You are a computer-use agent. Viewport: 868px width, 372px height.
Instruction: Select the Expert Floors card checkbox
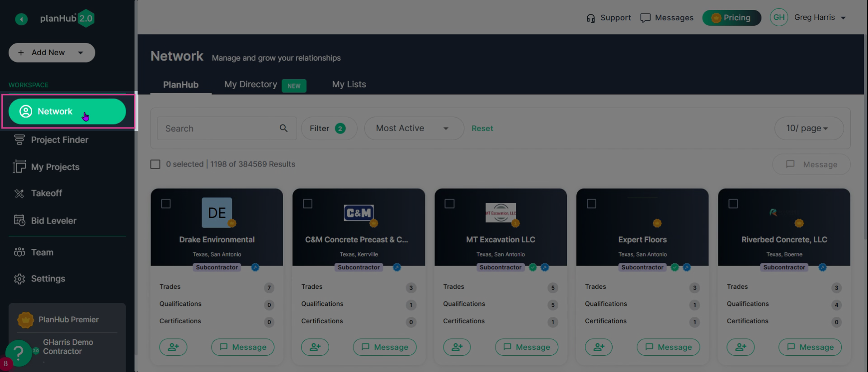tap(592, 204)
